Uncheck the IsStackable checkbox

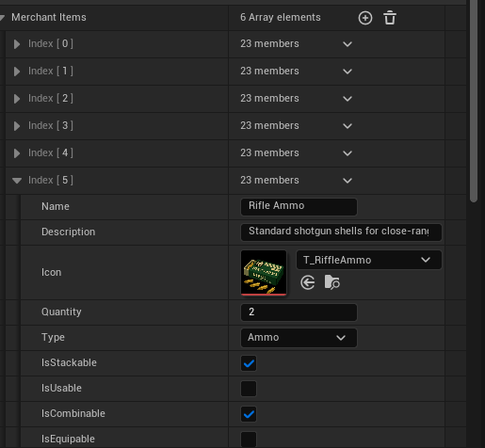point(249,363)
